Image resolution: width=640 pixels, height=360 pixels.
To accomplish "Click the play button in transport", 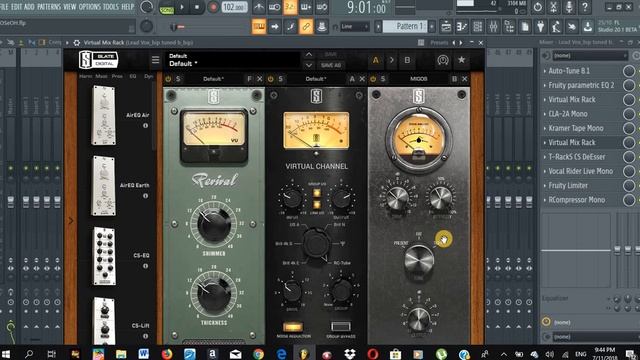I will (x=182, y=7).
